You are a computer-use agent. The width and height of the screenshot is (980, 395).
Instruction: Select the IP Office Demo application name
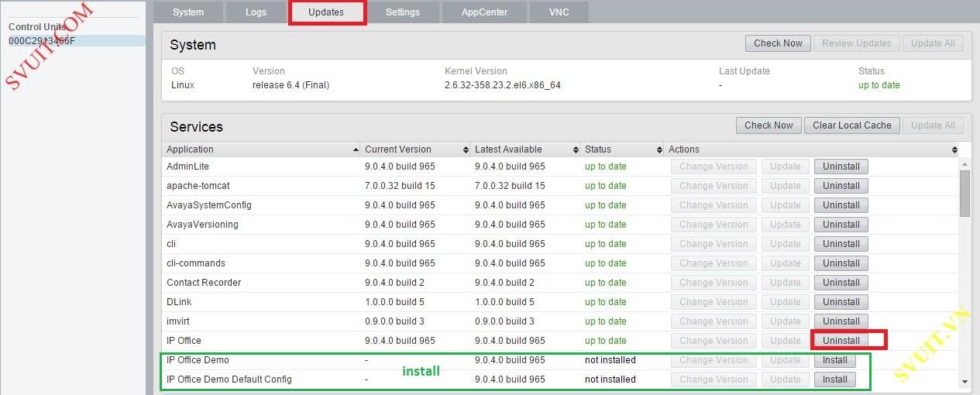198,360
